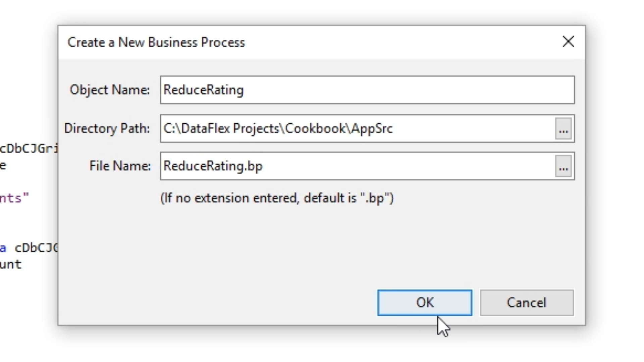Click the cDbCJGri code text behind the dialog

29,148
